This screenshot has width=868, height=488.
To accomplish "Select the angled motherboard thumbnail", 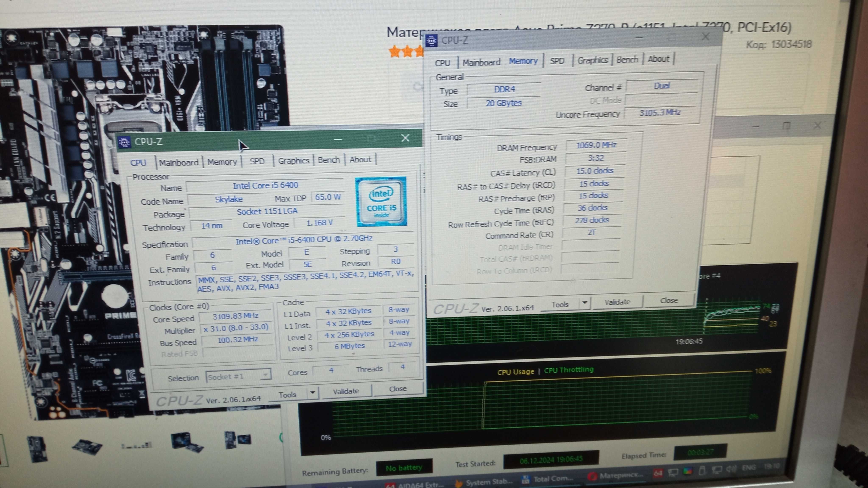I will click(x=87, y=447).
